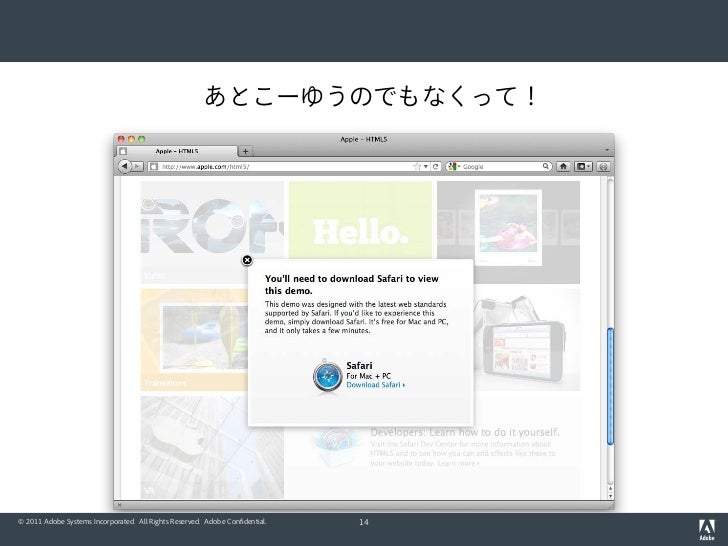This screenshot has width=728, height=546.
Task: Select the Apple - HTML5 tab
Action: (x=176, y=151)
